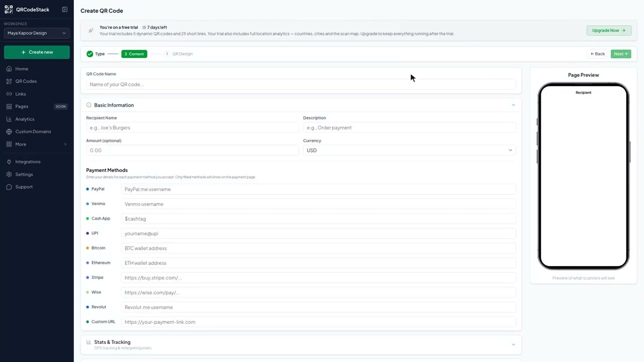The image size is (644, 362).
Task: Click the Create new button
Action: (37, 52)
